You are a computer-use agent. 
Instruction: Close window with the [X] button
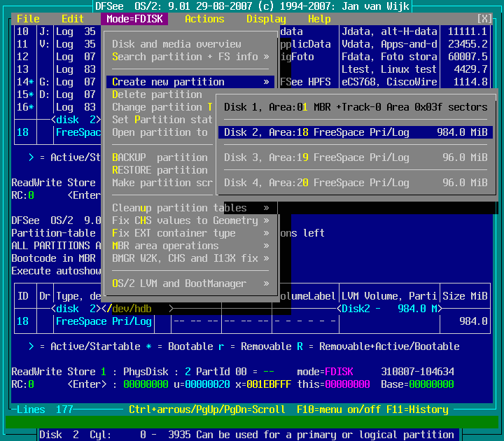[484, 19]
